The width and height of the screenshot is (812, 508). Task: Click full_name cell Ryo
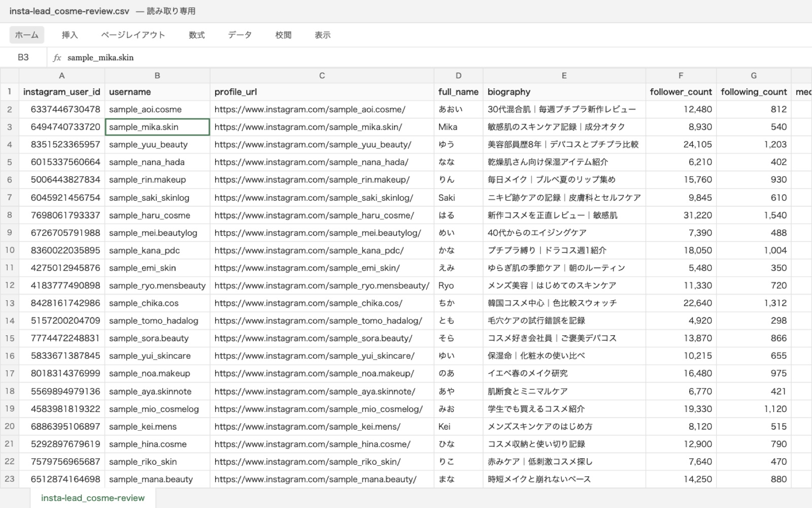coord(458,285)
